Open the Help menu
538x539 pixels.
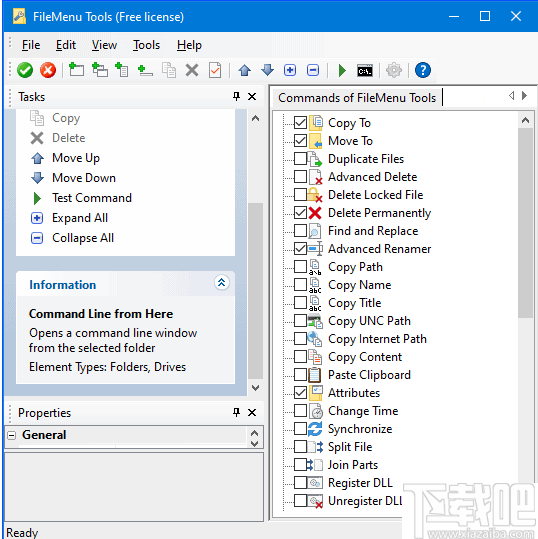click(189, 45)
